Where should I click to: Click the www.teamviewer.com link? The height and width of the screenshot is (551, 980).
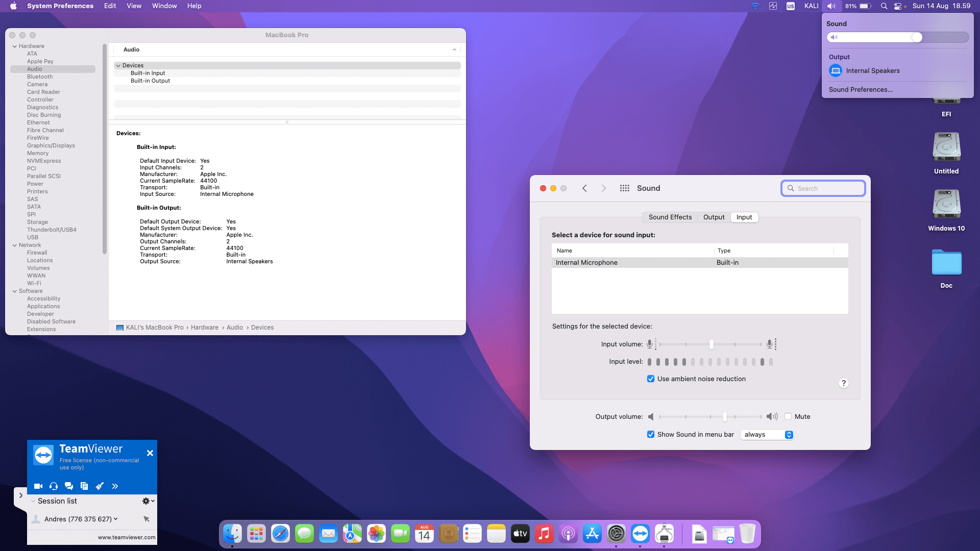click(127, 537)
